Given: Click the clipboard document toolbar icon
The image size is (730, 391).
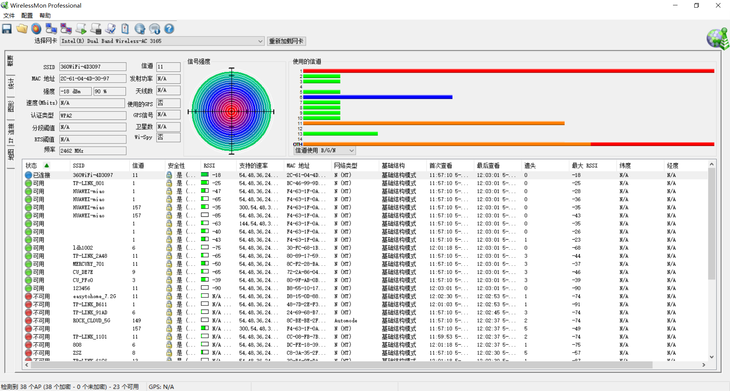Looking at the screenshot, I should pos(125,29).
